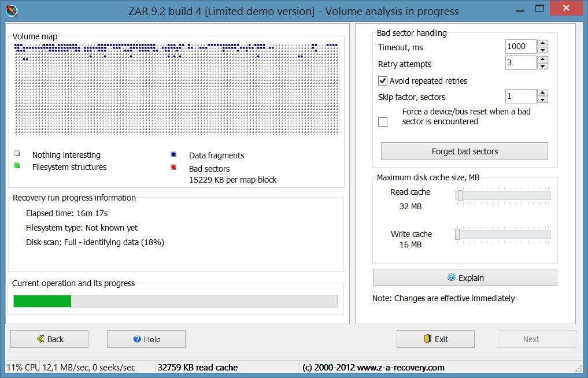Exit the recovery program
Viewport: 588px width, 378px height.
click(435, 339)
